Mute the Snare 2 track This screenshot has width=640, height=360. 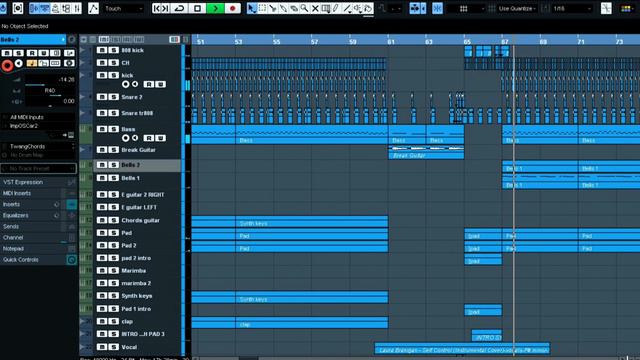click(102, 97)
